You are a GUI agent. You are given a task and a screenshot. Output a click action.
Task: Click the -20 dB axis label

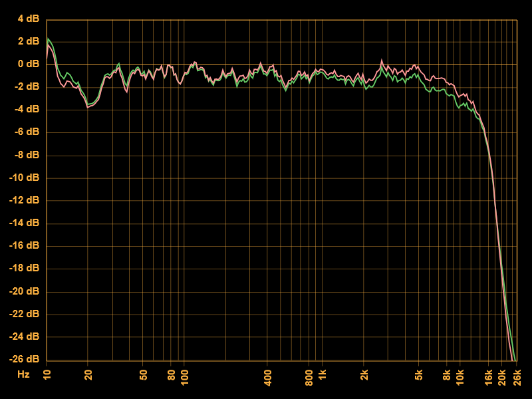point(25,291)
